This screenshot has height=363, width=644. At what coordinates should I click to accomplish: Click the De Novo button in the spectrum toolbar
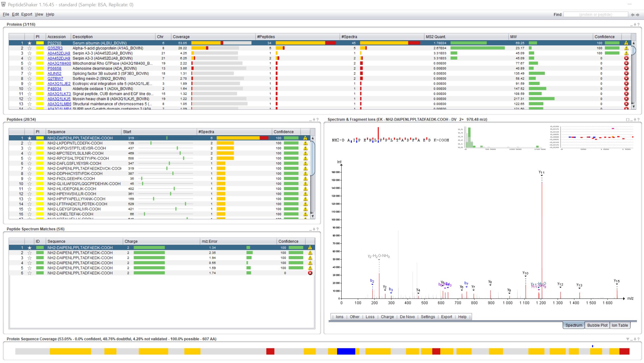[407, 317]
